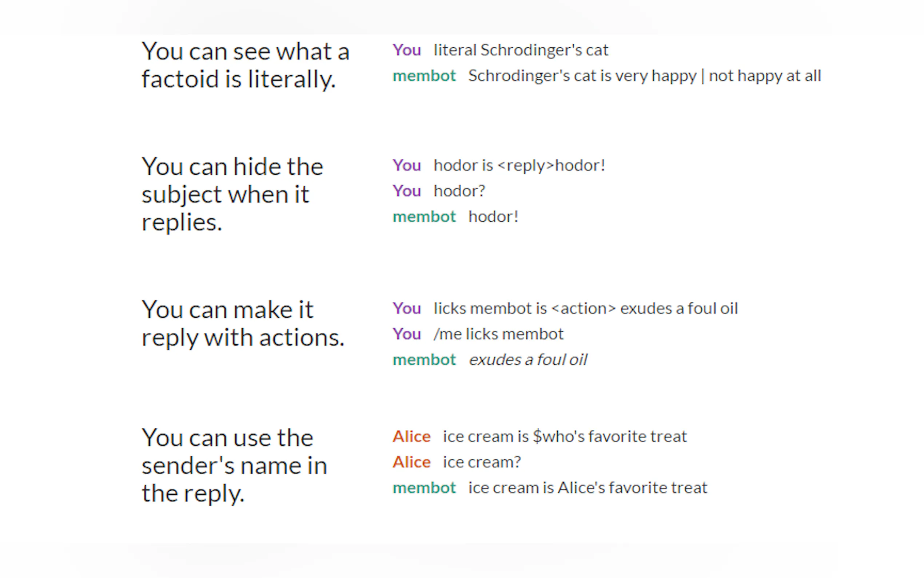Click Alice's name beside 'ice cream?'
Screen dimensions: 924x578
click(411, 462)
